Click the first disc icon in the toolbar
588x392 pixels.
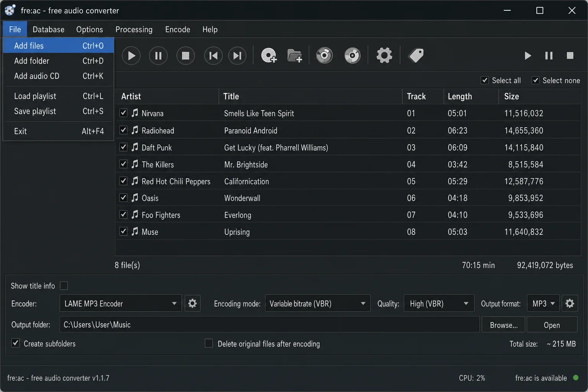[324, 56]
